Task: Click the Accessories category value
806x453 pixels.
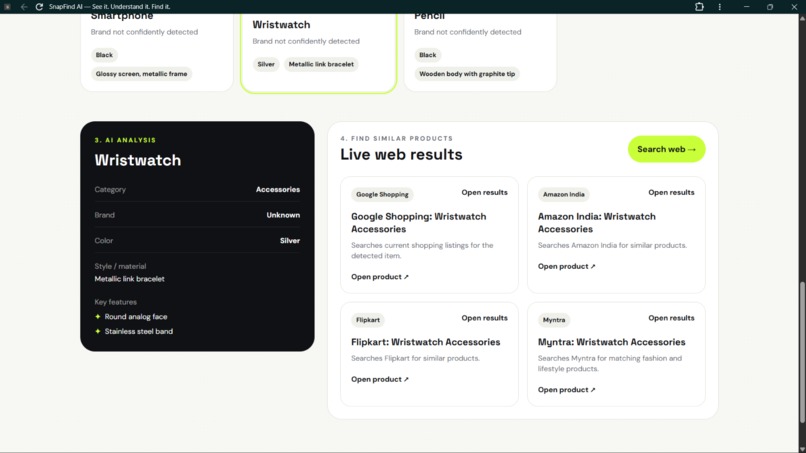Action: click(278, 189)
